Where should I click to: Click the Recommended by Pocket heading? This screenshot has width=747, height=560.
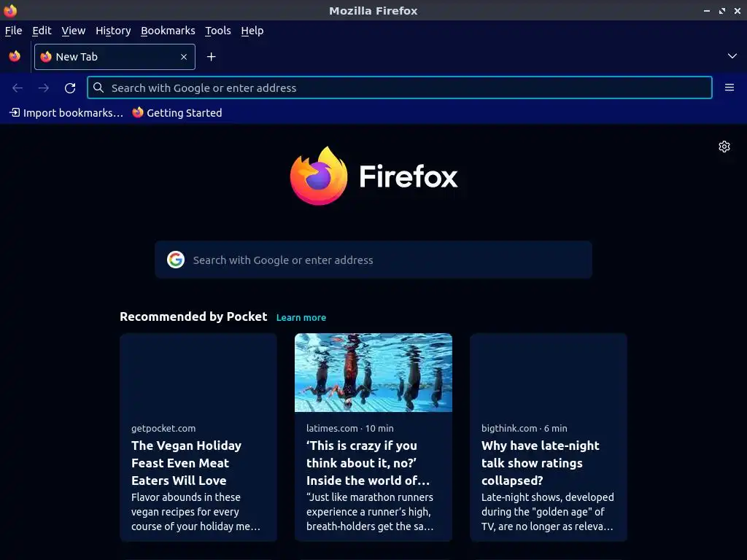pyautogui.click(x=193, y=316)
